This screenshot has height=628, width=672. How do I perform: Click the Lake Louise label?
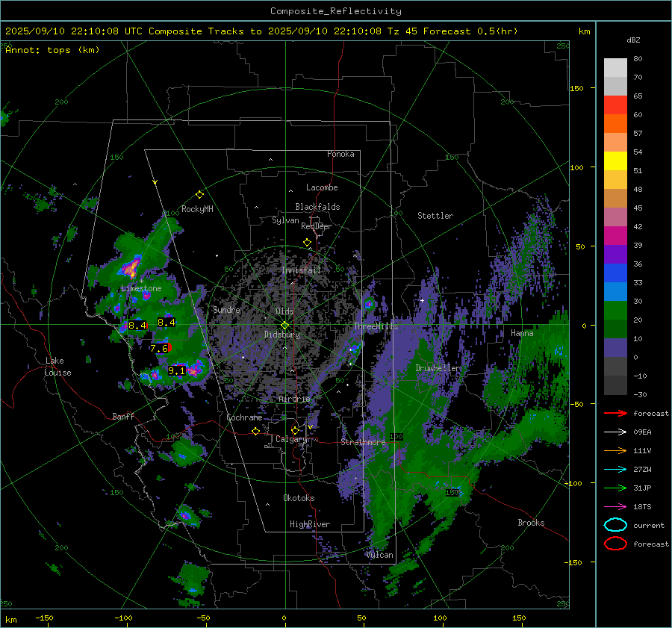[x=57, y=367]
